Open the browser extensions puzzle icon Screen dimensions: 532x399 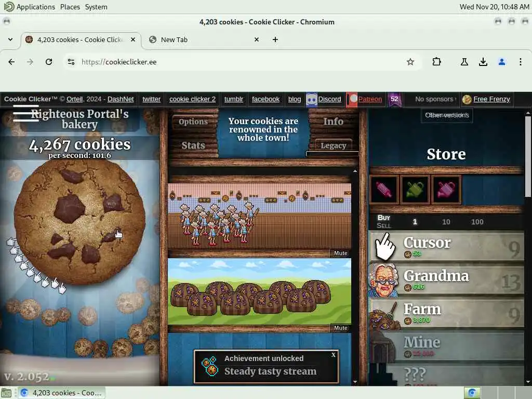pos(436,62)
